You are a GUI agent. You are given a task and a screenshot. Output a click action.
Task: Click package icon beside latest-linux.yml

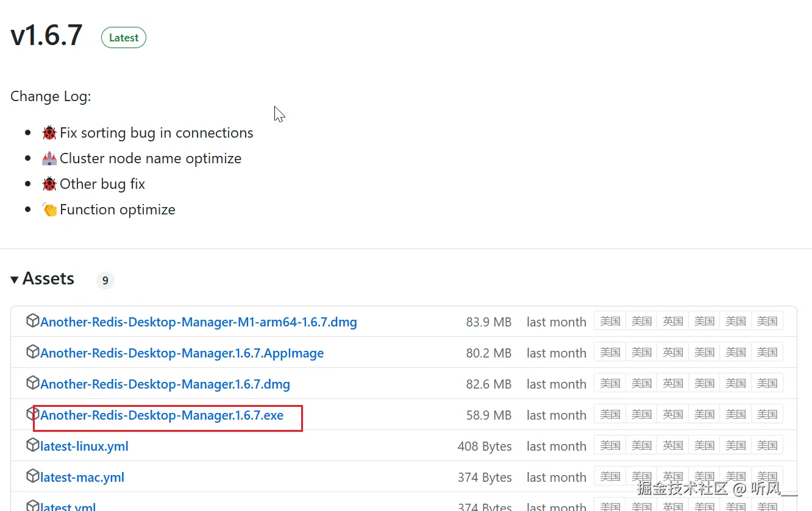click(33, 445)
